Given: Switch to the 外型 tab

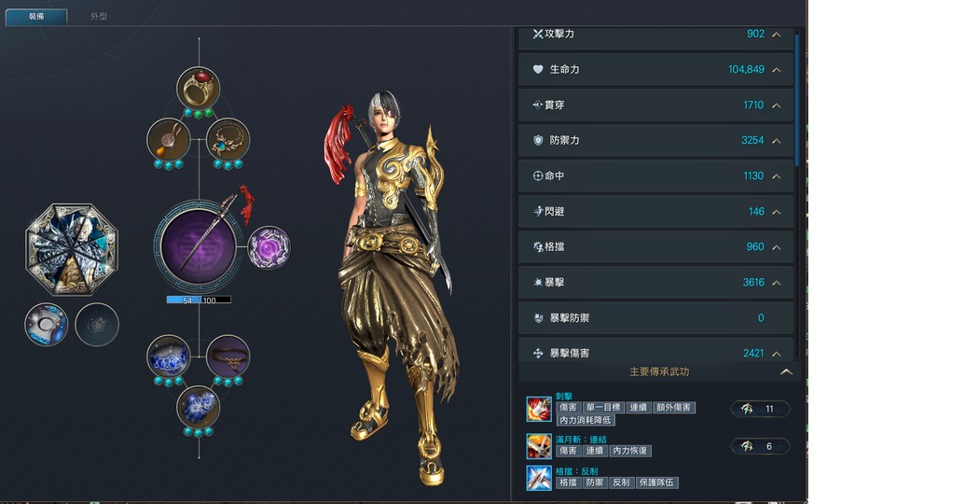Looking at the screenshot, I should point(99,16).
